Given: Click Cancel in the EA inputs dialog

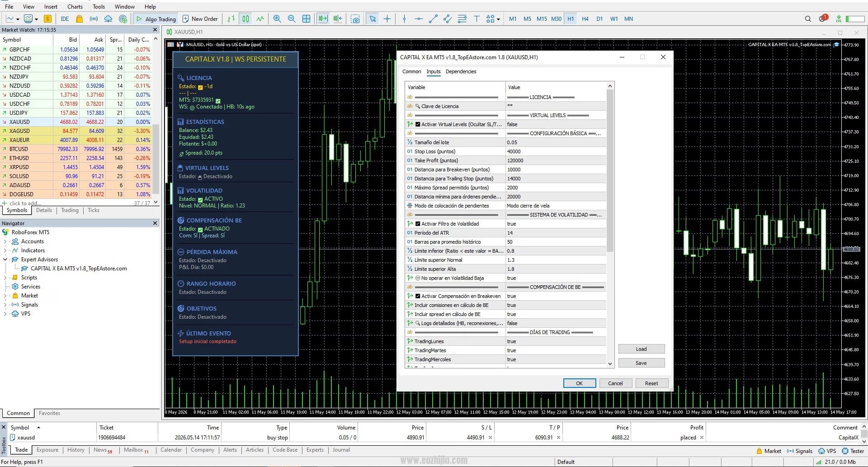Looking at the screenshot, I should pos(615,383).
